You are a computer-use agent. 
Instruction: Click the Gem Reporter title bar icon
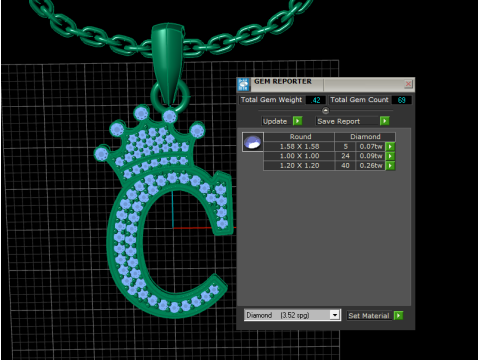click(x=244, y=85)
